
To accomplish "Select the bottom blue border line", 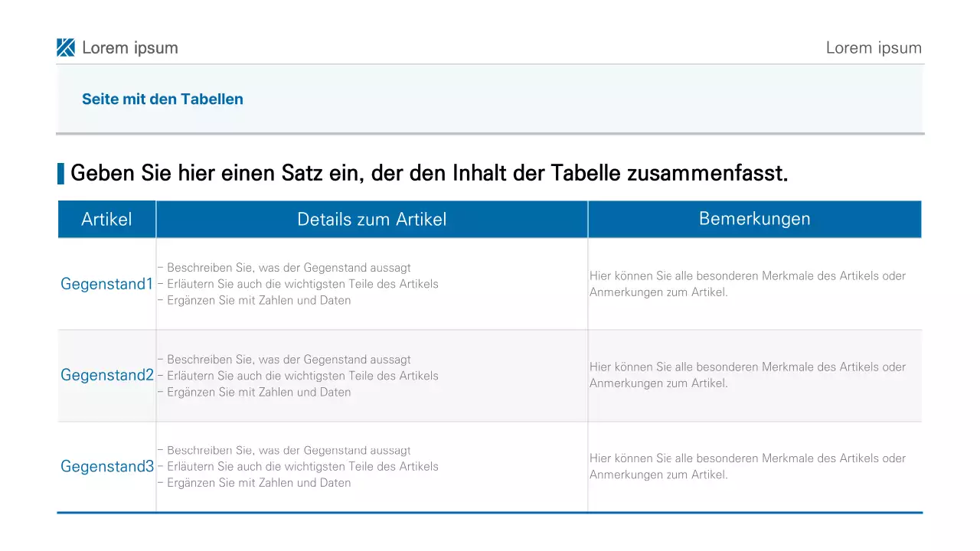I will [x=490, y=511].
